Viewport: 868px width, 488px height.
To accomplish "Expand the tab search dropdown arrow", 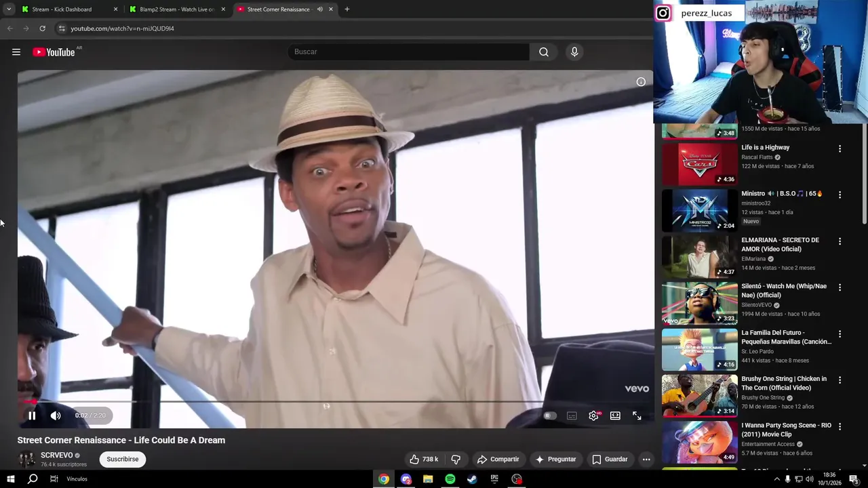I will click(x=9, y=9).
